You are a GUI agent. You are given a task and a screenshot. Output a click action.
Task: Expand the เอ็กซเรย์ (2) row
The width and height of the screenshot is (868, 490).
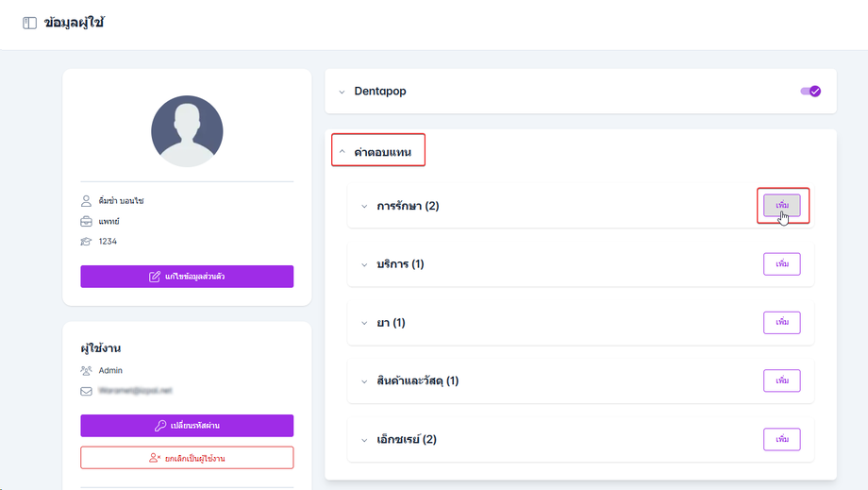point(365,440)
